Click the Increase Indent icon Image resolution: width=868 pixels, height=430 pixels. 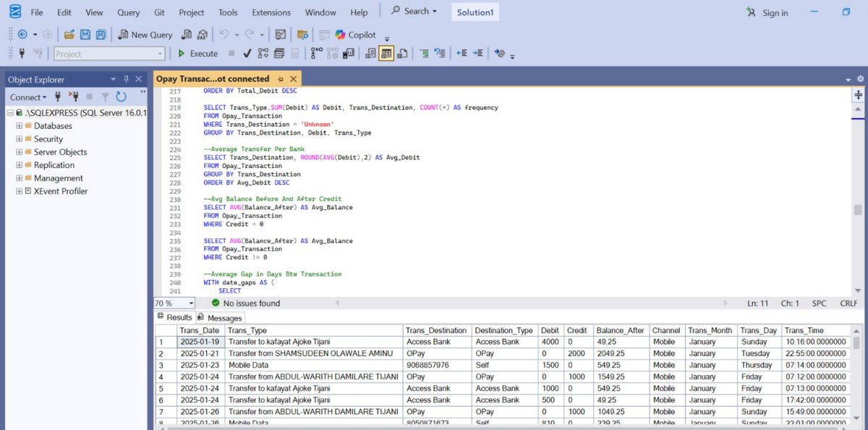[x=477, y=54]
